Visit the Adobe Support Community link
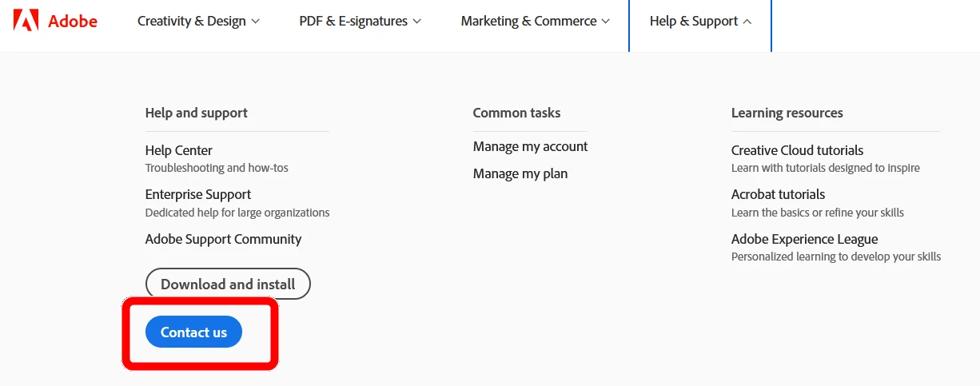 (x=224, y=239)
